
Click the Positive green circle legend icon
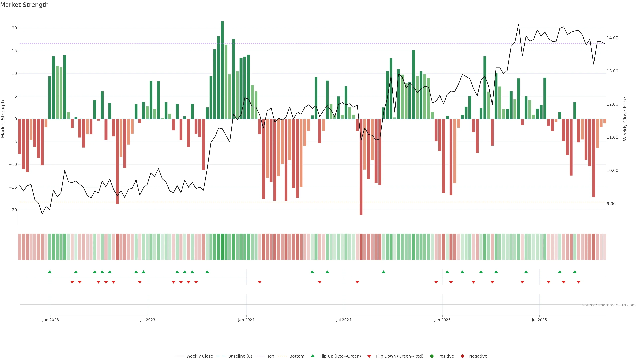point(432,356)
